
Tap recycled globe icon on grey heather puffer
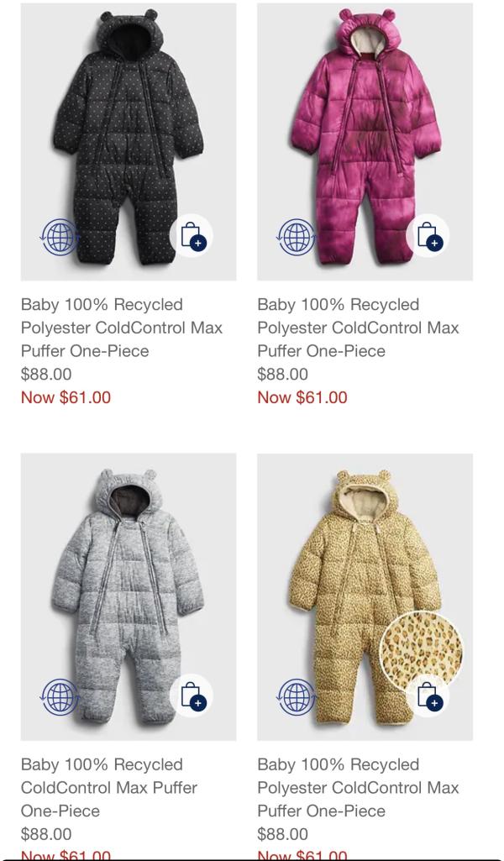point(60,697)
